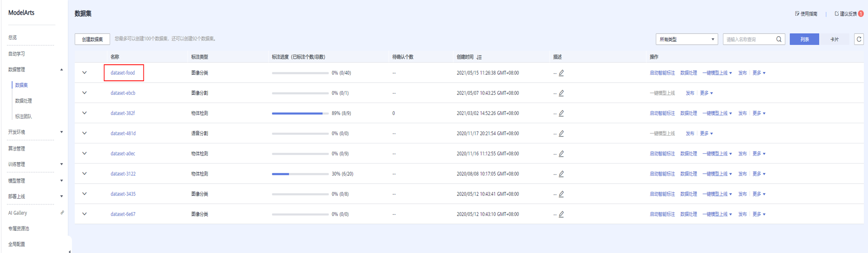Open 更多 dropdown for dataset-ebcb
The height and width of the screenshot is (253, 868).
[706, 93]
